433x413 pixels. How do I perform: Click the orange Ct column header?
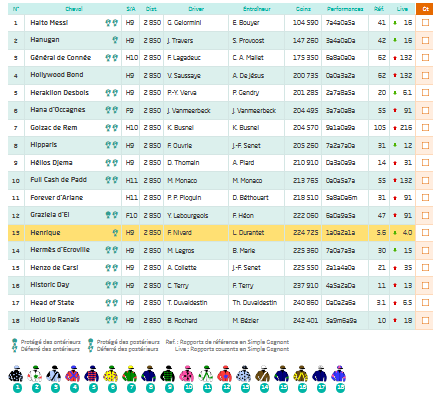tap(425, 9)
